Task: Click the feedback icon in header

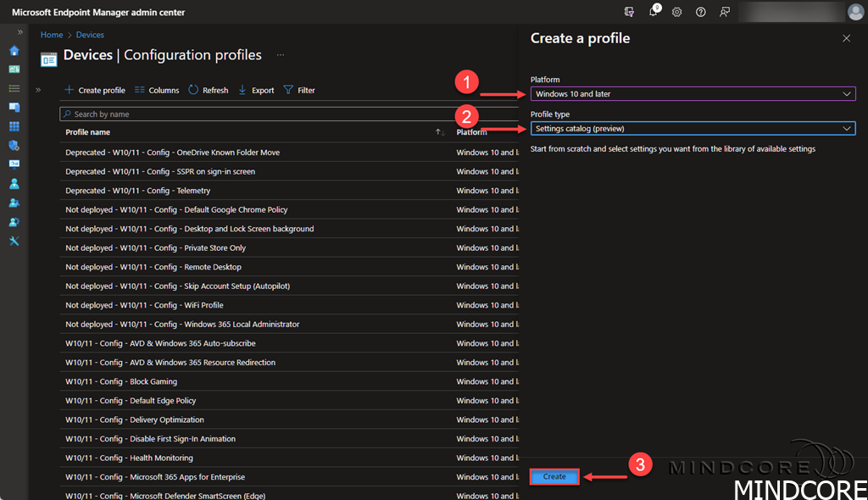Action: click(725, 12)
